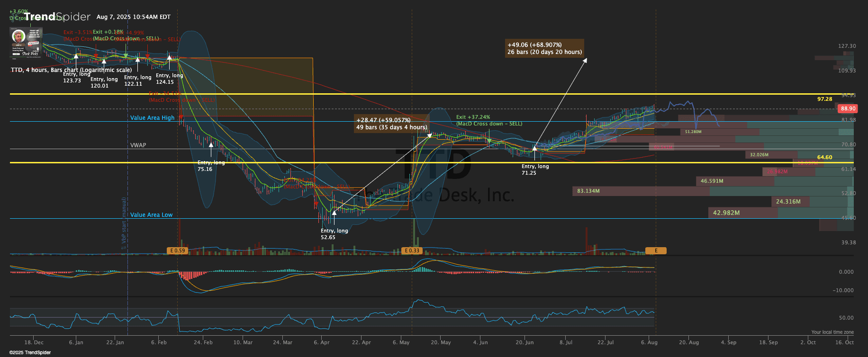This screenshot has height=357, width=868.
Task: Click the Value Area Low label
Action: click(151, 215)
